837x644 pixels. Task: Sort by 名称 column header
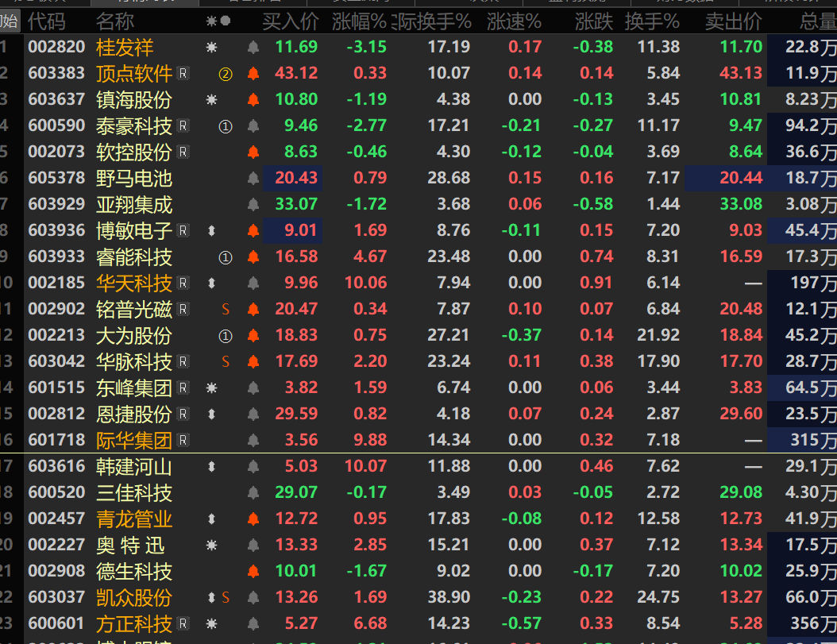click(115, 21)
